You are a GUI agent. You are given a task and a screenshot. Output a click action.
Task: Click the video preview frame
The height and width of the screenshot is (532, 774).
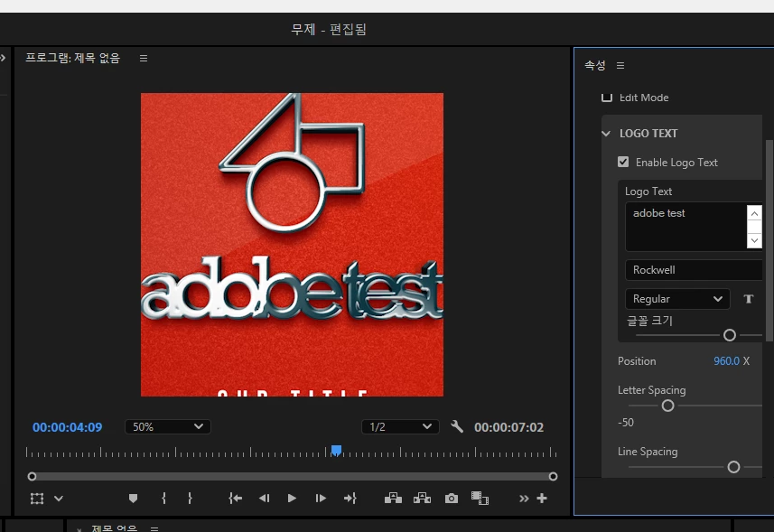click(293, 245)
